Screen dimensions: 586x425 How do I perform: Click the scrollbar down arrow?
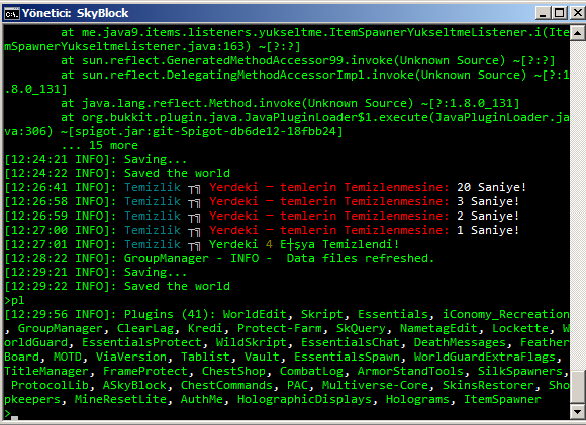pos(577,412)
